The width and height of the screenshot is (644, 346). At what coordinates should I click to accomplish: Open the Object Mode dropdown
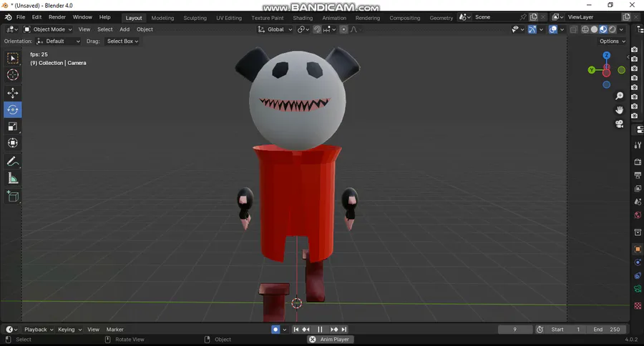click(48, 29)
